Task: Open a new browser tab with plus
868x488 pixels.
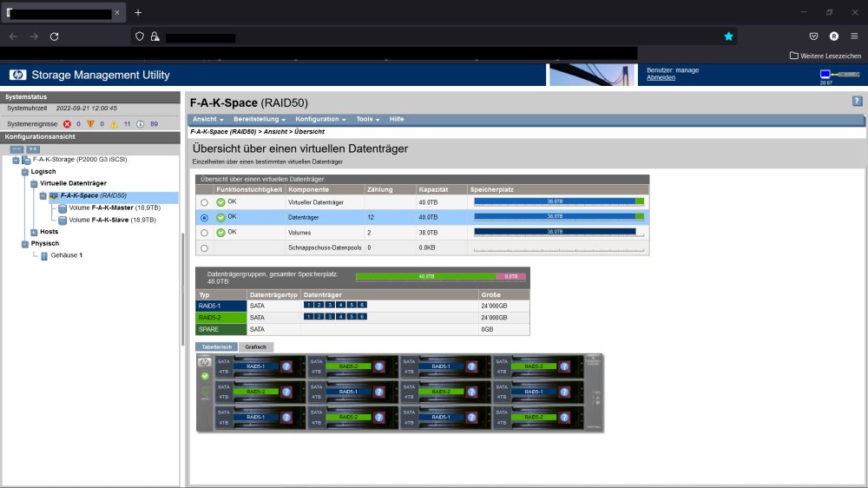Action: (138, 12)
